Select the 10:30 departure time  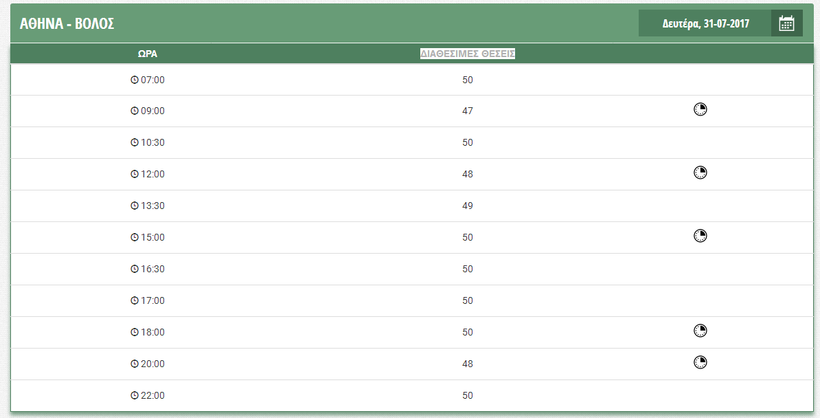[x=153, y=143]
